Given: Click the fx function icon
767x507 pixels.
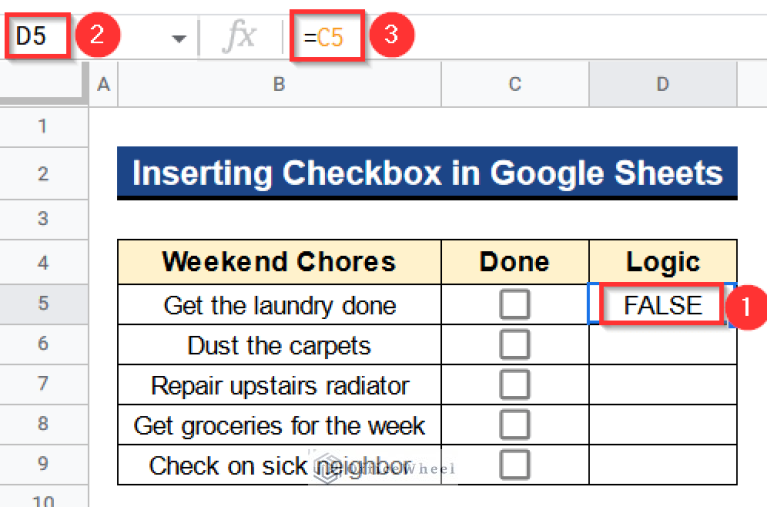Looking at the screenshot, I should coord(239,38).
